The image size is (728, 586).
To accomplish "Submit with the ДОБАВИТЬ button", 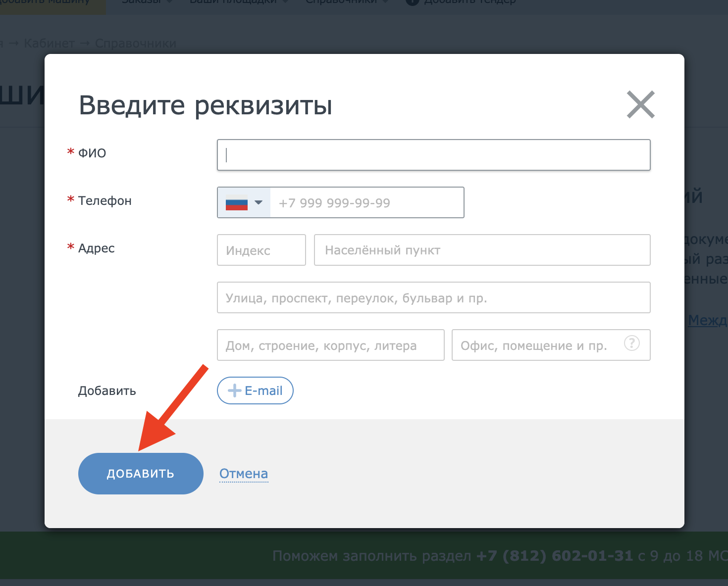I will point(141,474).
